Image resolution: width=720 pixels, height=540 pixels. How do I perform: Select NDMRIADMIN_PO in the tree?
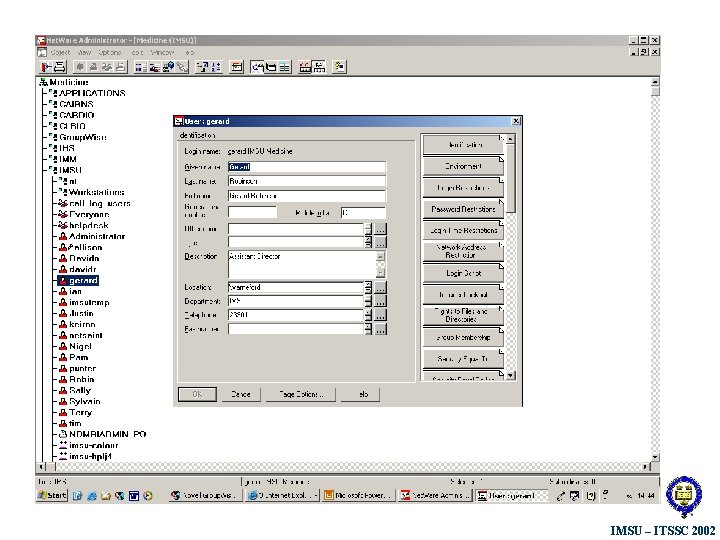pos(107,434)
